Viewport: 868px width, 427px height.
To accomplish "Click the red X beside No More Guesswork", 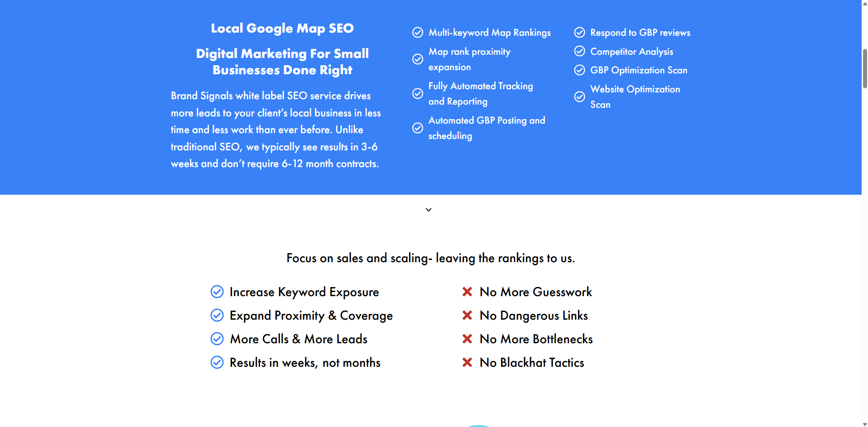I will (x=467, y=292).
